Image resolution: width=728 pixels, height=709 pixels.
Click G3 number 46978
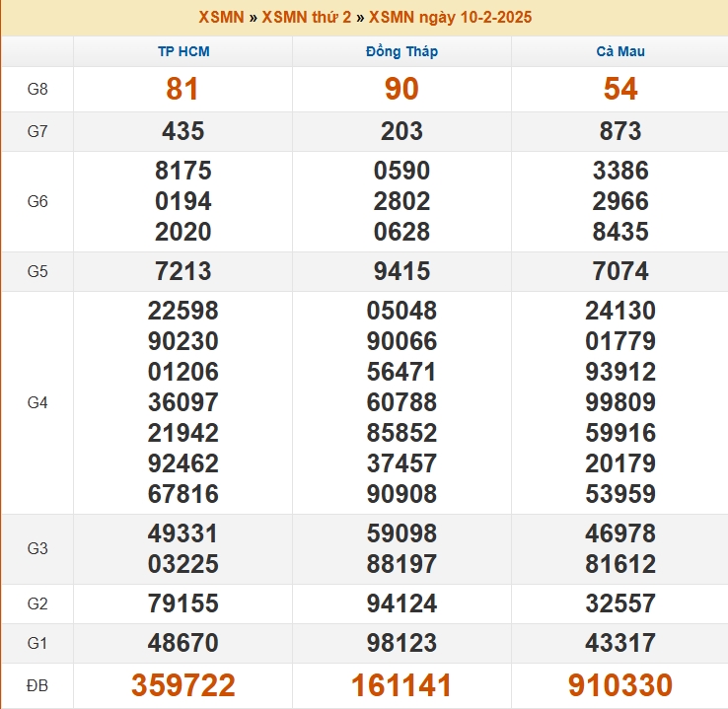(x=620, y=533)
